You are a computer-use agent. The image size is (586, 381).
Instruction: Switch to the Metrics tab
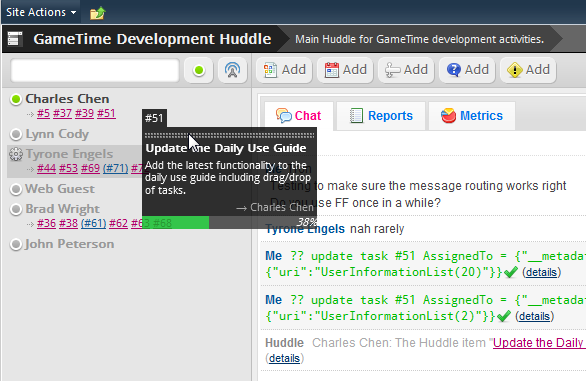[472, 116]
